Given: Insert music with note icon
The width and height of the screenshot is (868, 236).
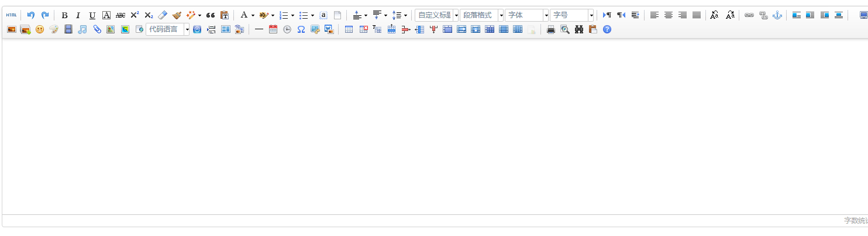Looking at the screenshot, I should (x=82, y=29).
